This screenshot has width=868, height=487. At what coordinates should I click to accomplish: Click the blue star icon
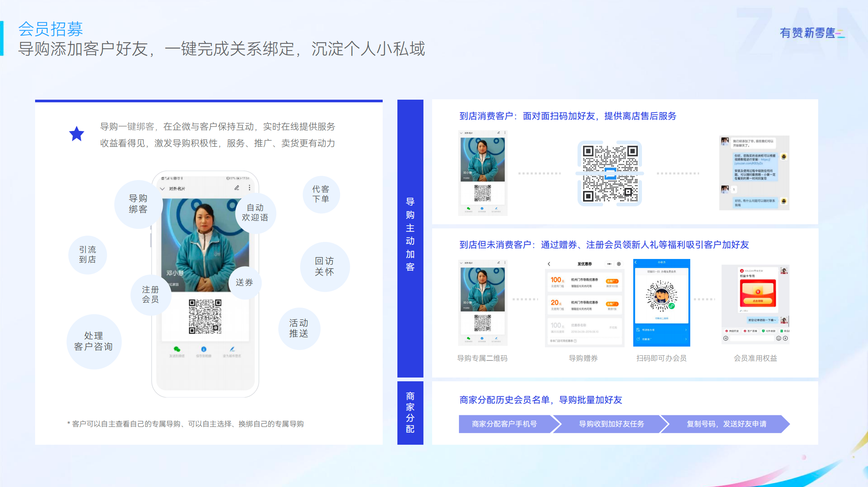[77, 134]
